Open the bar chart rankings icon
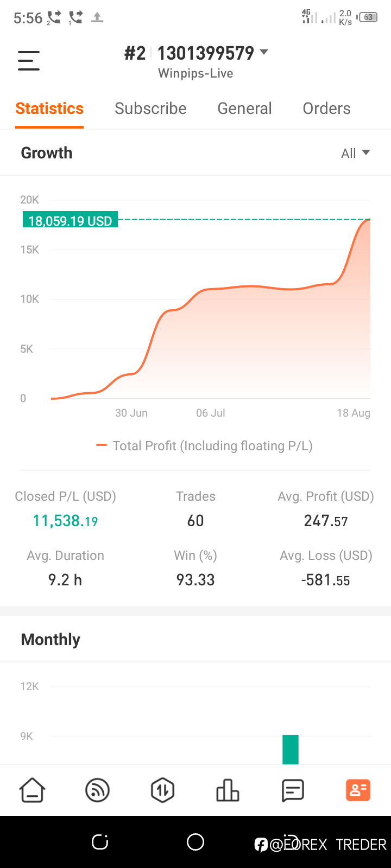 click(x=228, y=790)
